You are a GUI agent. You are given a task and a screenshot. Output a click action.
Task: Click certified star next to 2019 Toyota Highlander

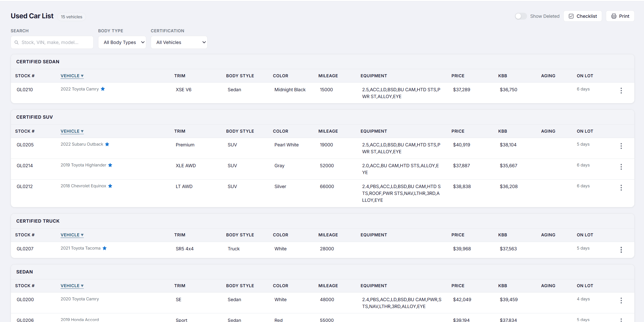[110, 165]
